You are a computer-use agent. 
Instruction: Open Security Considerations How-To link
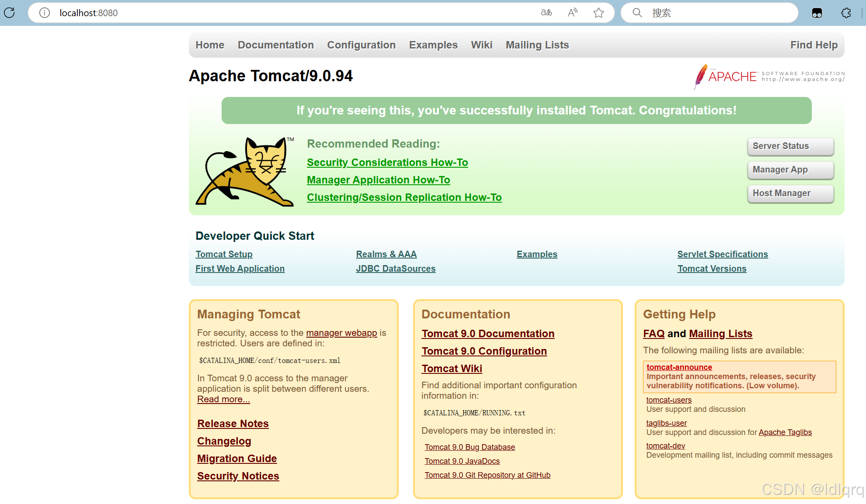387,162
